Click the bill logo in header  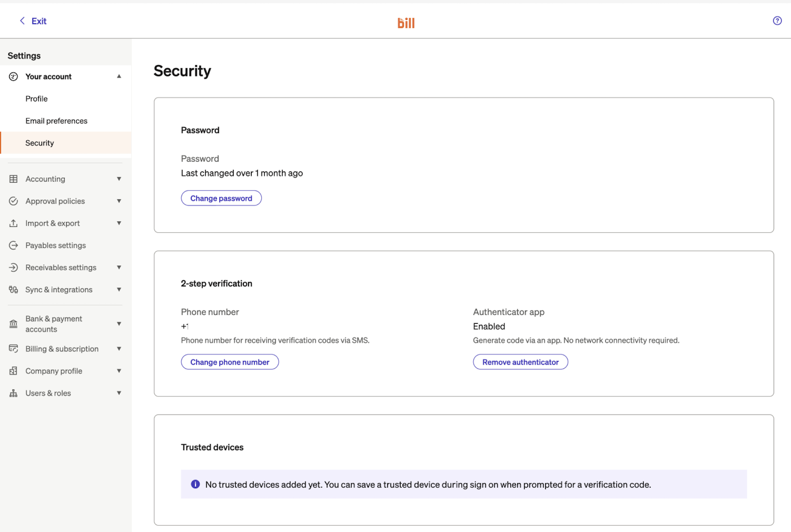(x=406, y=23)
